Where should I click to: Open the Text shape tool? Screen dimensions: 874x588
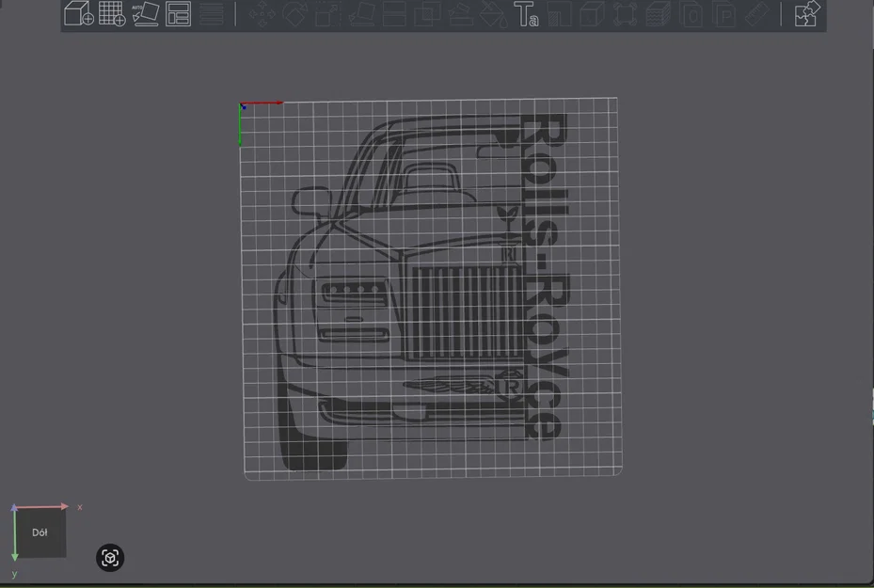coord(526,14)
